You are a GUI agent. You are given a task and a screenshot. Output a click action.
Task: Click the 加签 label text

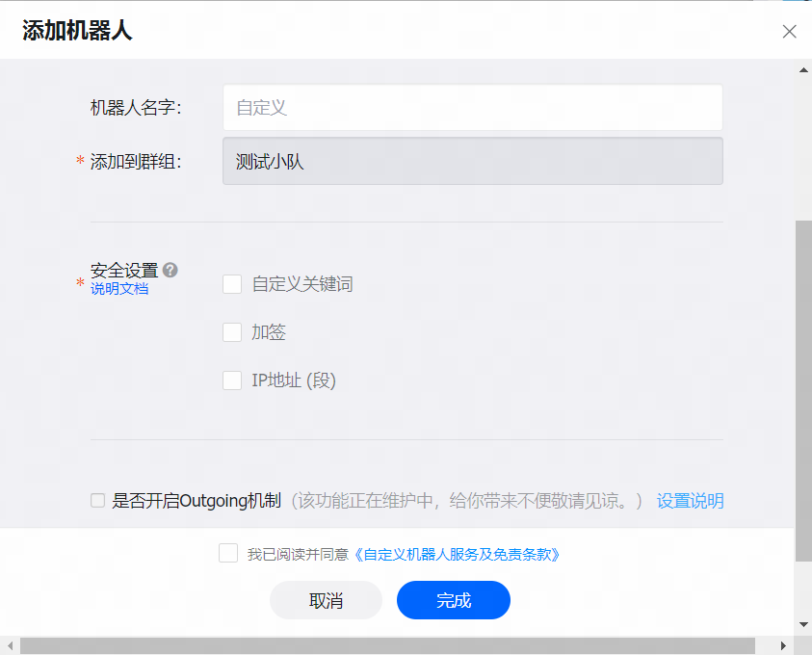269,332
